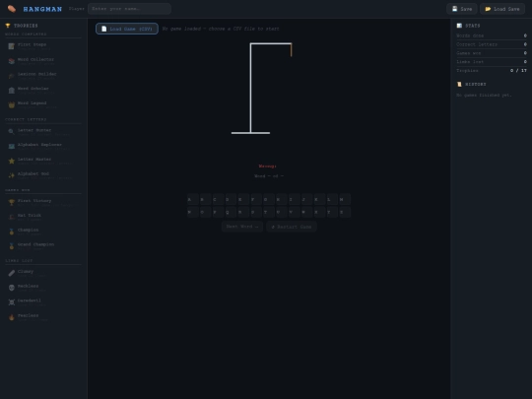Click the 'Alphabet Explorer' trophy name

tap(39, 145)
